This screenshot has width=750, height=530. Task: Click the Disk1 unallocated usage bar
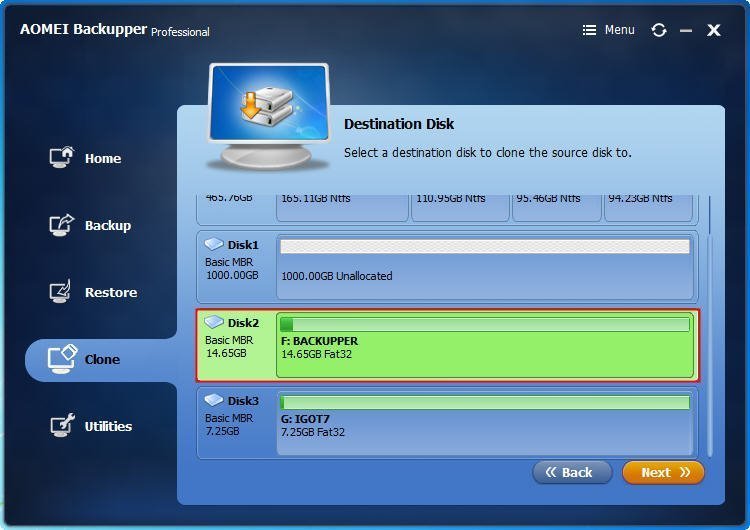tap(485, 247)
